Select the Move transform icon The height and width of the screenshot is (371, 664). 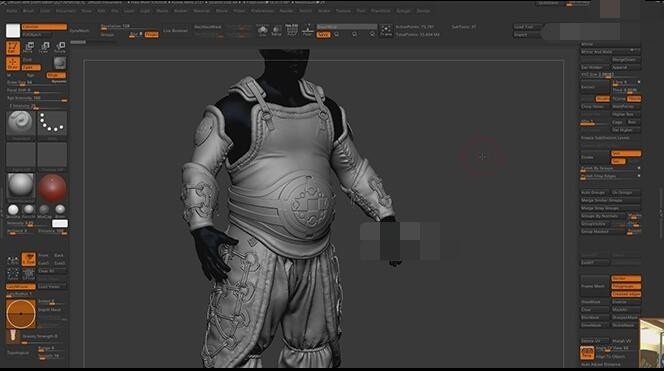click(29, 47)
